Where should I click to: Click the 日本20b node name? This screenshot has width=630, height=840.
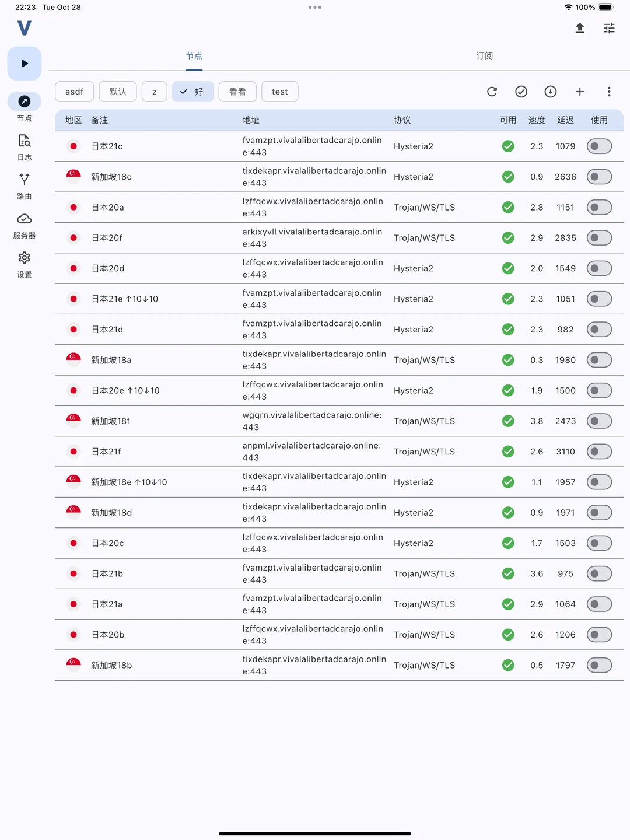[x=108, y=635]
